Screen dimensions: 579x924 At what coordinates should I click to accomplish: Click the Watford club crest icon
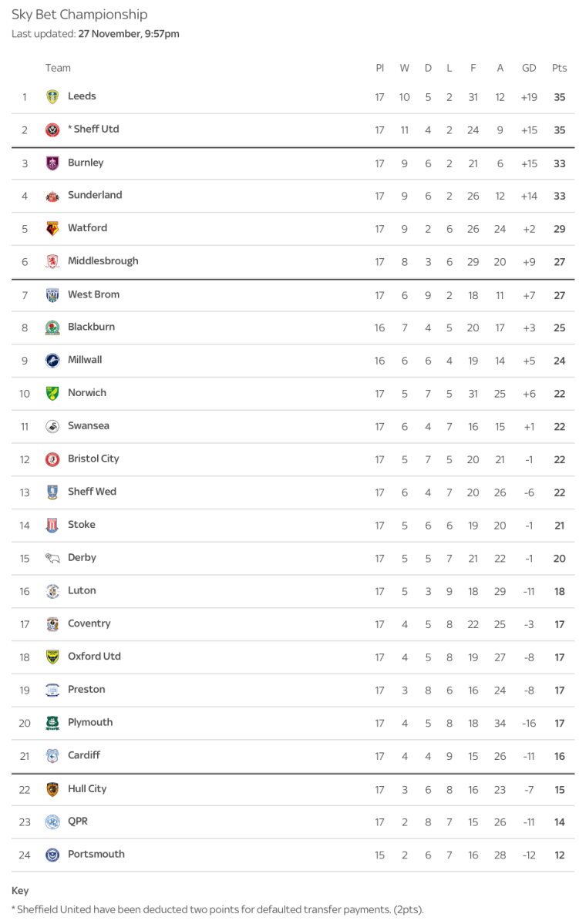tap(52, 229)
